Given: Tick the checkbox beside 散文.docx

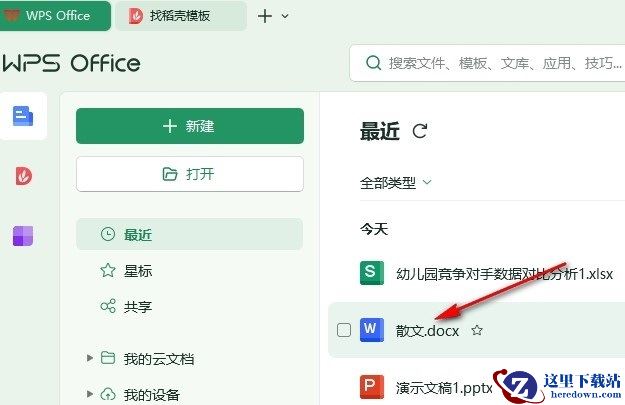Looking at the screenshot, I should [x=344, y=330].
